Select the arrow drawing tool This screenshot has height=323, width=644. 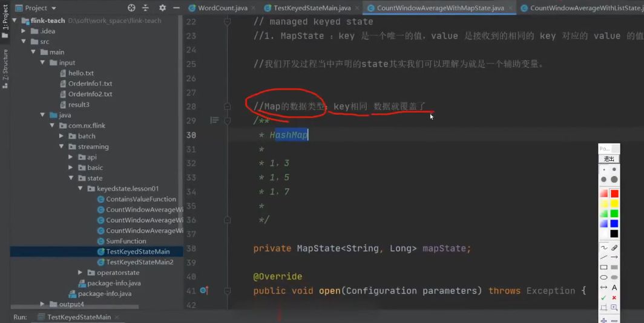tap(614, 257)
